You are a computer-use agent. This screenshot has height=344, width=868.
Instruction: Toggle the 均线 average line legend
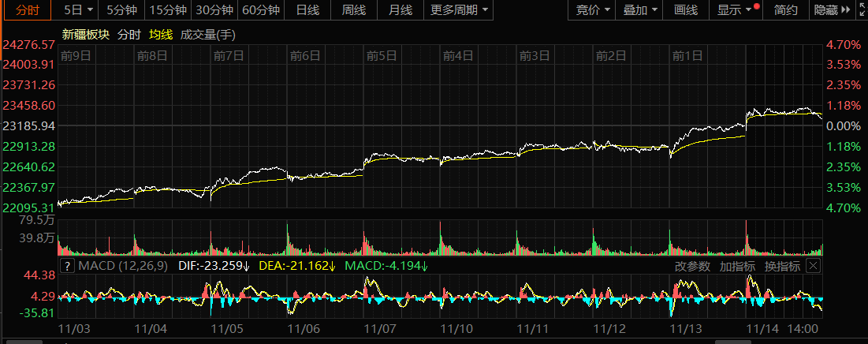(x=161, y=35)
